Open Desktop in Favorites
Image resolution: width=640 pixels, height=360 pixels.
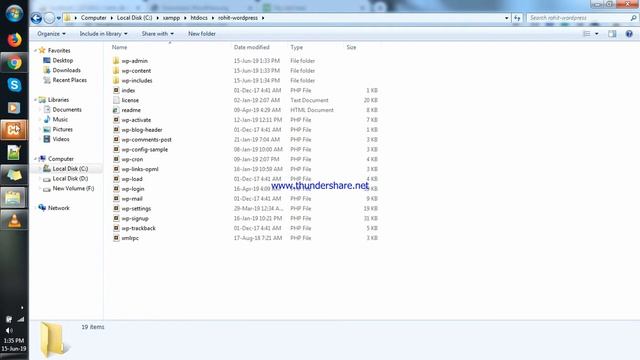62,60
